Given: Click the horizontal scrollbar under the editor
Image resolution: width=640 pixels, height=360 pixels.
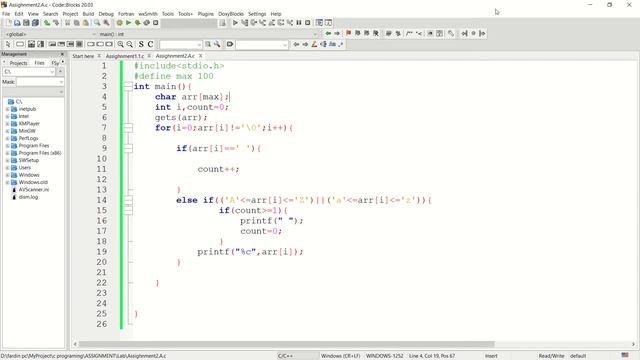Looking at the screenshot, I should point(286,344).
